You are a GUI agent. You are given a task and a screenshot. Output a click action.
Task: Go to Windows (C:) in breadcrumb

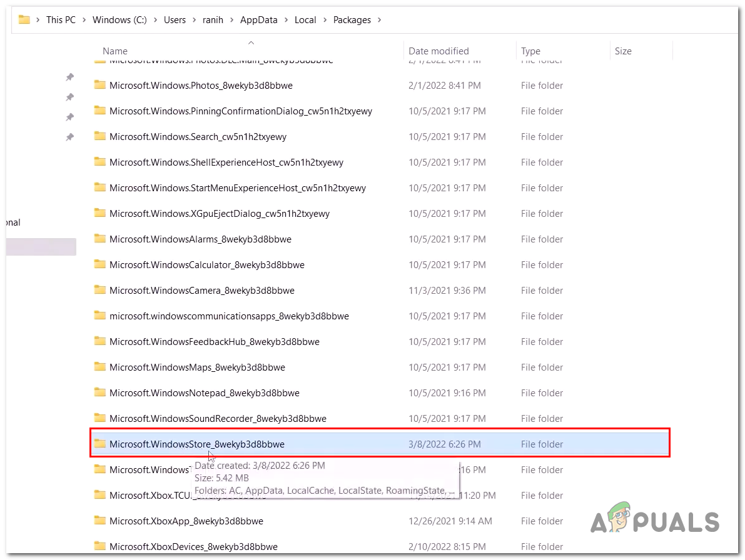[x=119, y=20]
